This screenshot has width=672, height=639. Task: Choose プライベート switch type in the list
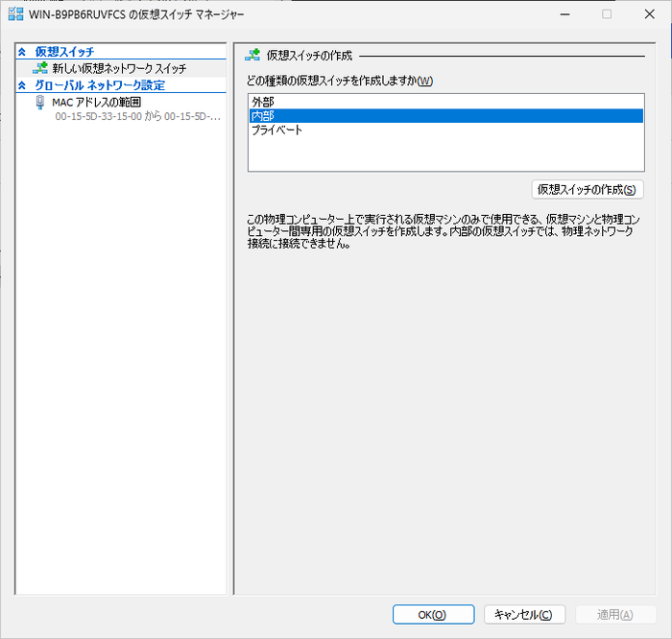point(276,130)
